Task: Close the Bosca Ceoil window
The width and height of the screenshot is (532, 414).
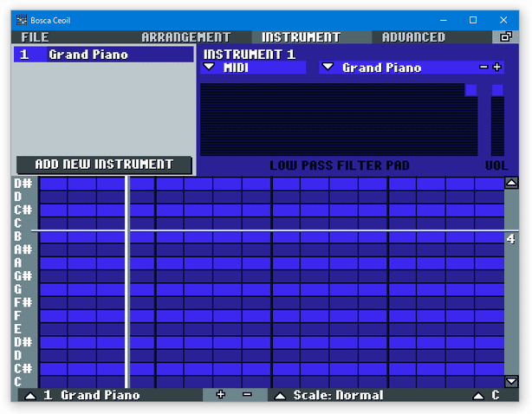Action: (x=503, y=20)
